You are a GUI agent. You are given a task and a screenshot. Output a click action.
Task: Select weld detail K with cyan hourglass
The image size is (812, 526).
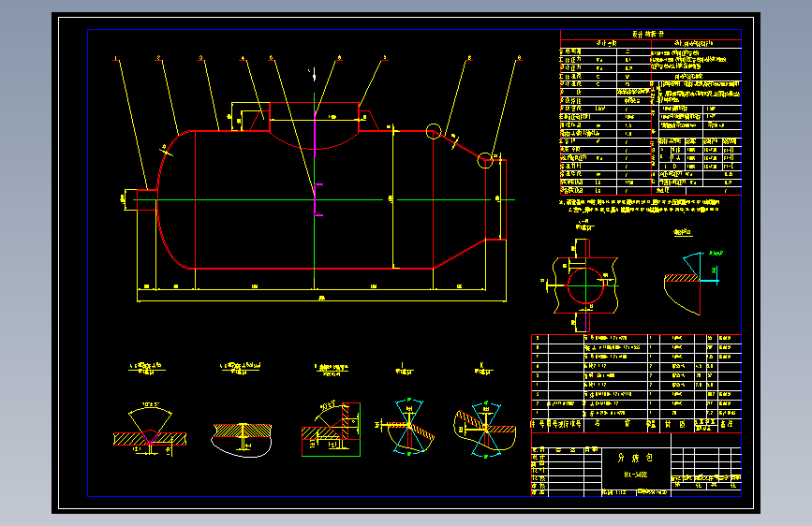pos(485,429)
